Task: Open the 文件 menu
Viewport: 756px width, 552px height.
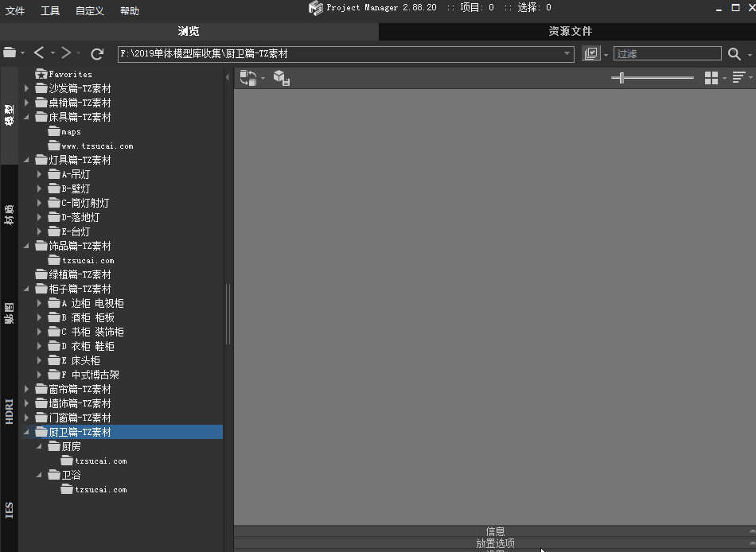Action: tap(15, 10)
